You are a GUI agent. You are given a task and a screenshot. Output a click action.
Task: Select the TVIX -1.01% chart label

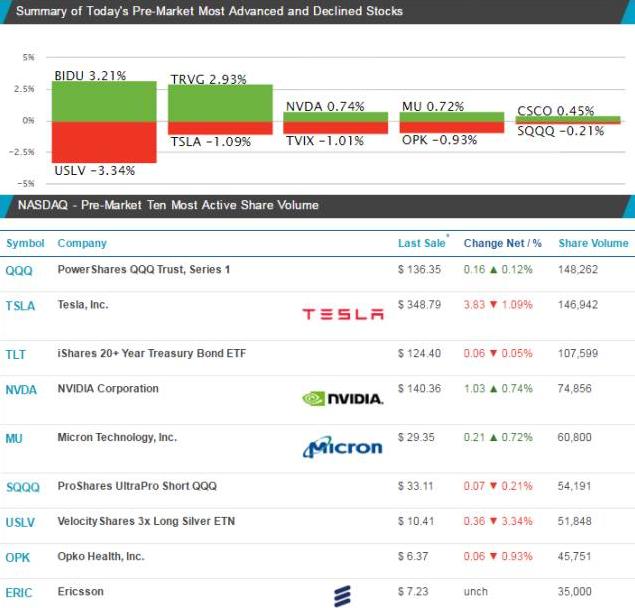pos(325,141)
